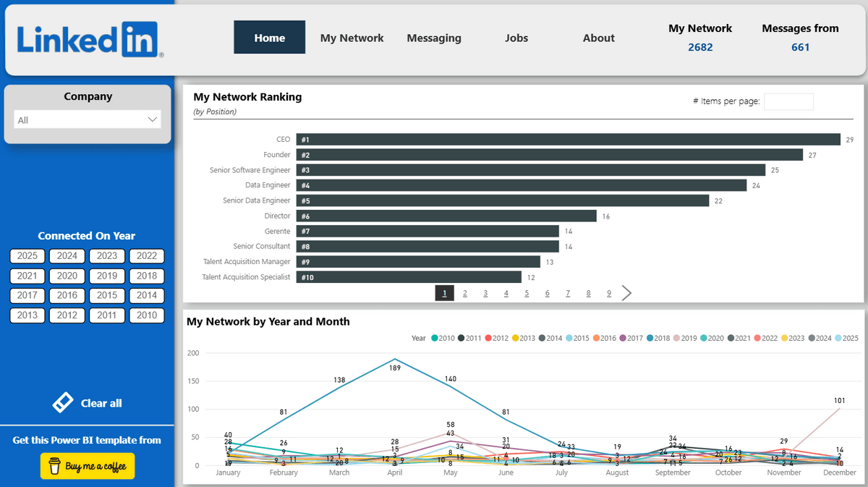The image size is (868, 487).
Task: Switch to the My Network tab
Action: (x=352, y=38)
